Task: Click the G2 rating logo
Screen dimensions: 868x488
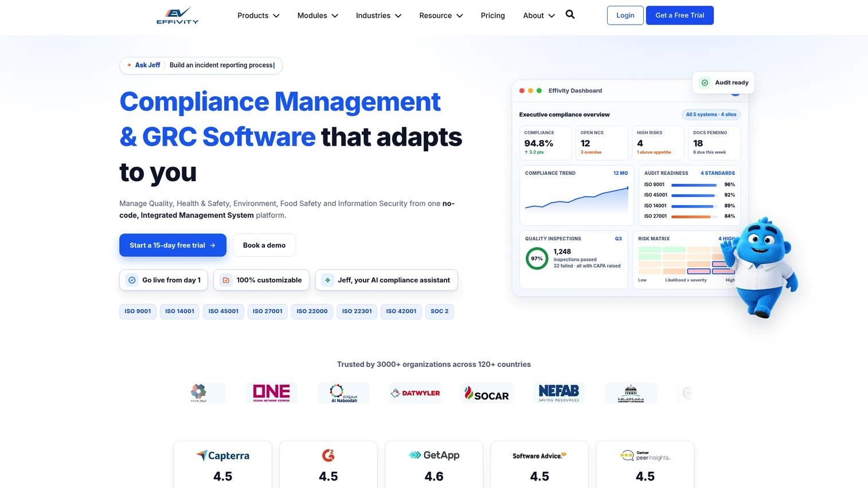Action: [328, 455]
